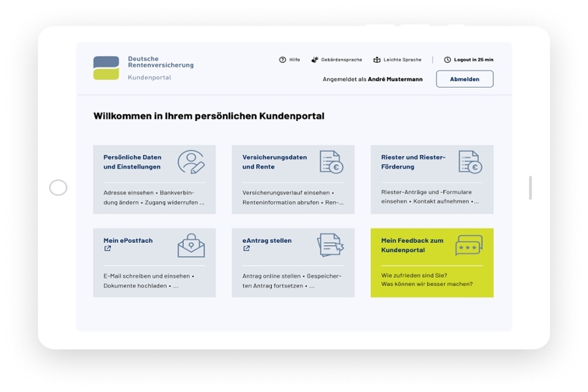This screenshot has width=588, height=392.
Task: Open the yellow Mein Feedback zum Kundenportal tile
Action: [x=431, y=262]
